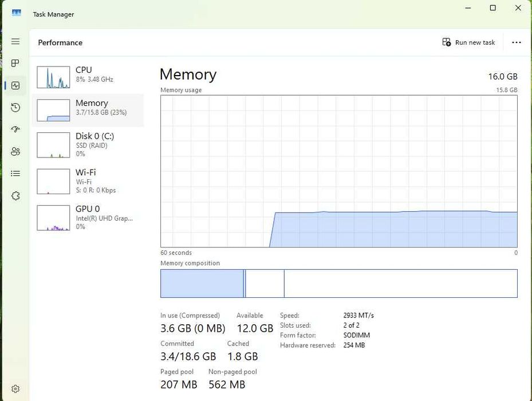Click the Run new task button
532x401 pixels.
click(468, 42)
